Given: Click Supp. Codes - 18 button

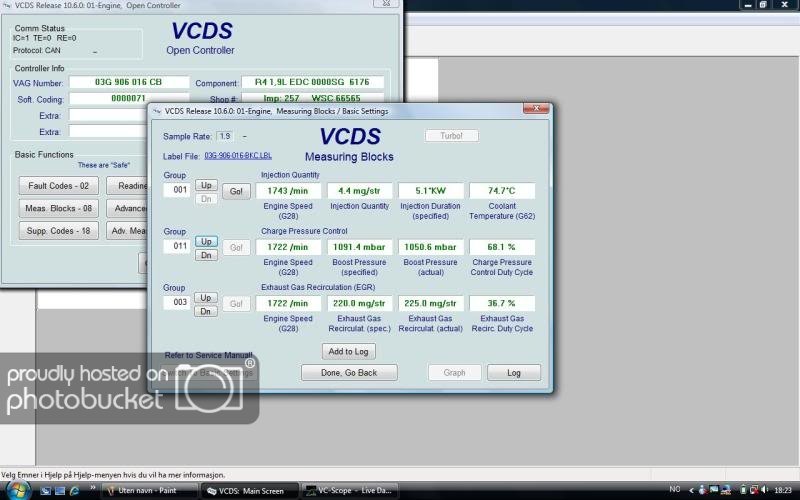Looking at the screenshot, I should point(58,231).
